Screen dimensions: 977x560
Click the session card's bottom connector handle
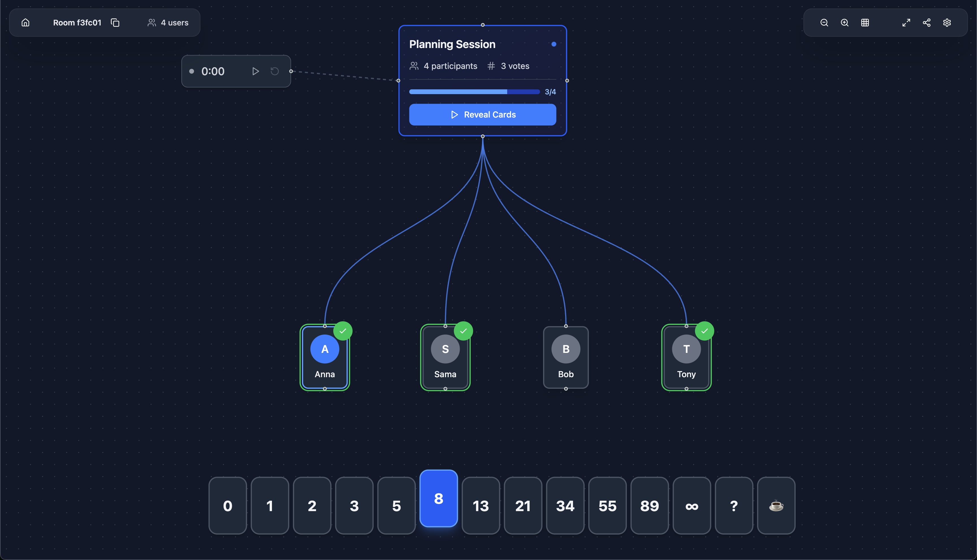click(x=483, y=136)
